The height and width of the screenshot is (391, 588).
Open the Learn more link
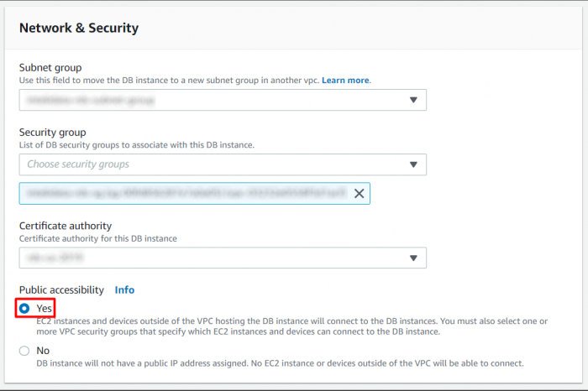point(345,81)
